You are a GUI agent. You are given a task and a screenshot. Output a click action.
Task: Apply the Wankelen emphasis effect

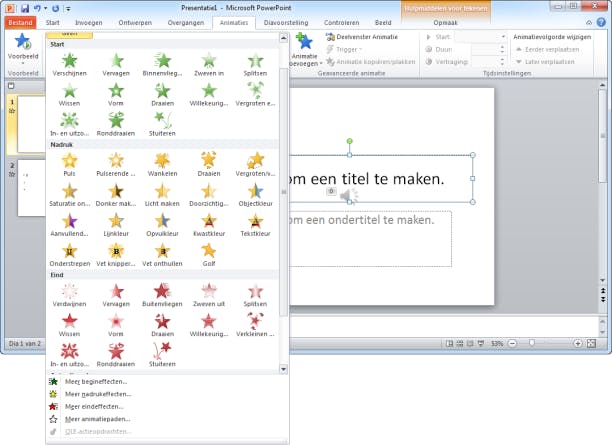[162, 165]
